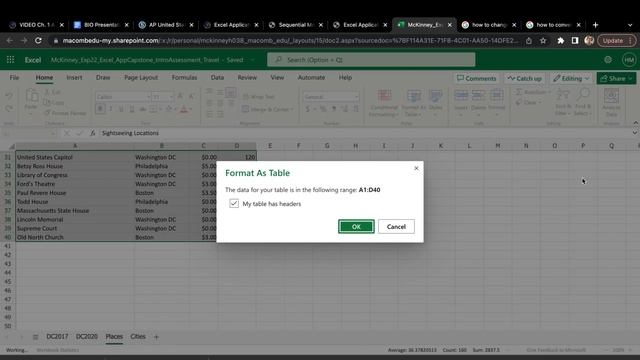Toggle Underline formatting
The width and height of the screenshot is (640, 360).
(121, 109)
